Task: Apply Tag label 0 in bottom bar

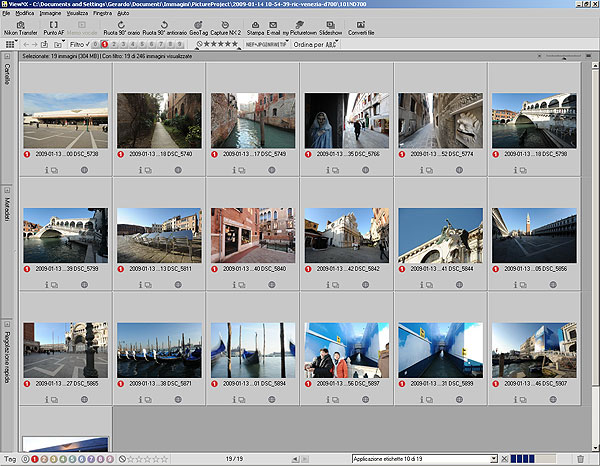Action: tap(25, 459)
